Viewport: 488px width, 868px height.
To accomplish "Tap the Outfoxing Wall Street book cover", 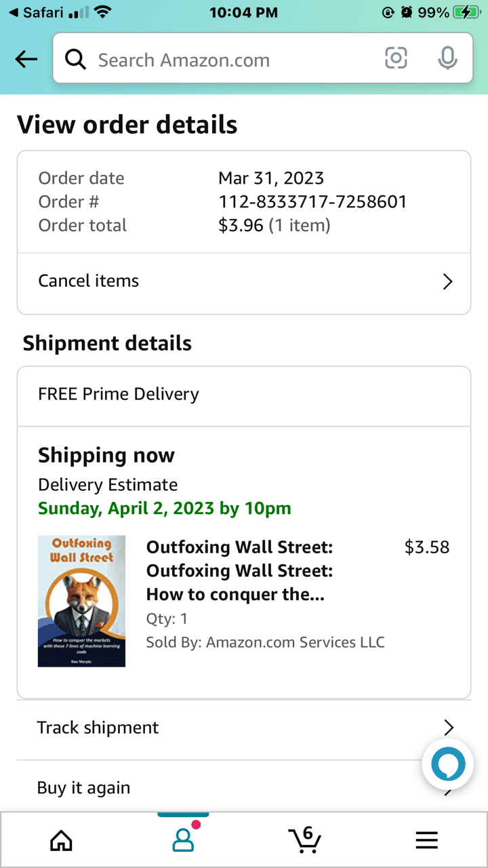I will click(81, 601).
